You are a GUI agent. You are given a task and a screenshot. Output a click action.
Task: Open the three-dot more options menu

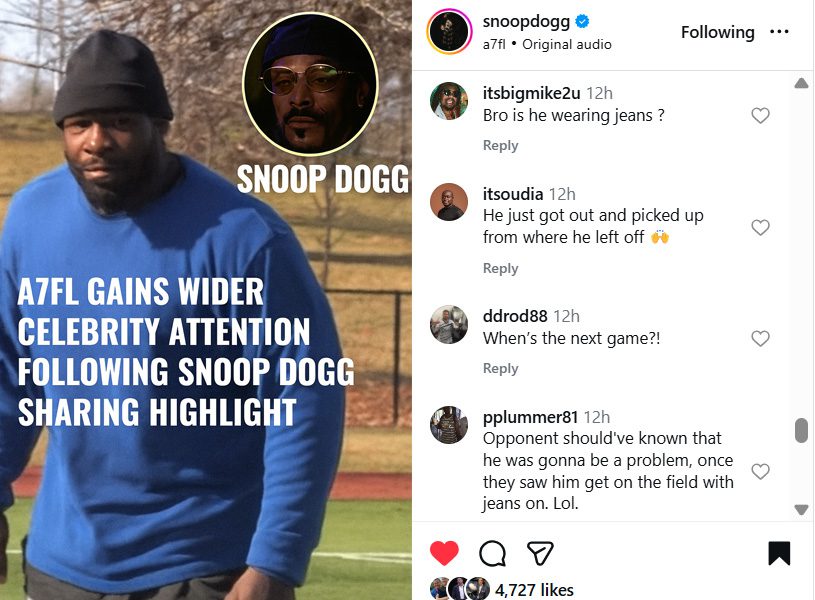pyautogui.click(x=779, y=32)
